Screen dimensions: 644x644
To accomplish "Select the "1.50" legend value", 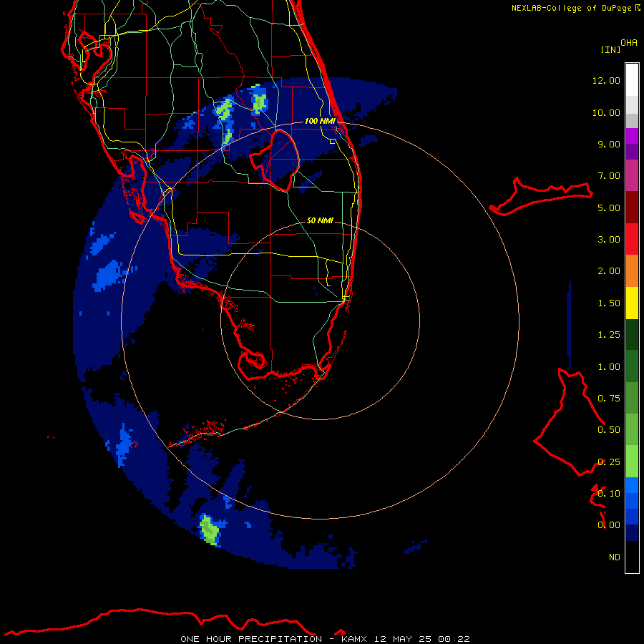I will pyautogui.click(x=609, y=303).
